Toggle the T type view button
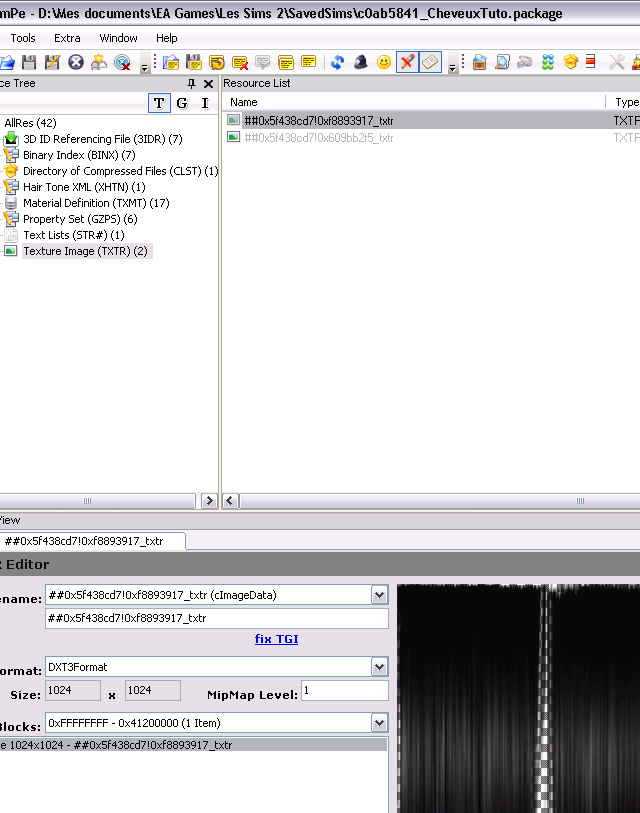The width and height of the screenshot is (640, 813). click(159, 103)
